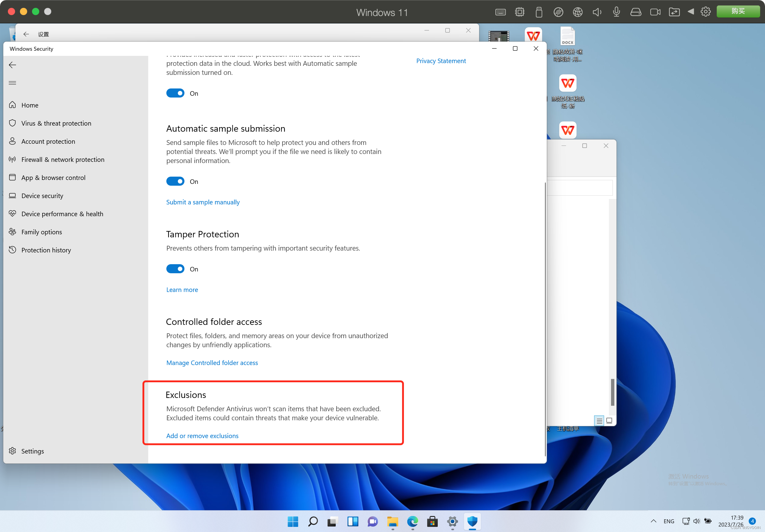
Task: Click the Windows Security vertical scrollbar
Action: [x=545, y=319]
